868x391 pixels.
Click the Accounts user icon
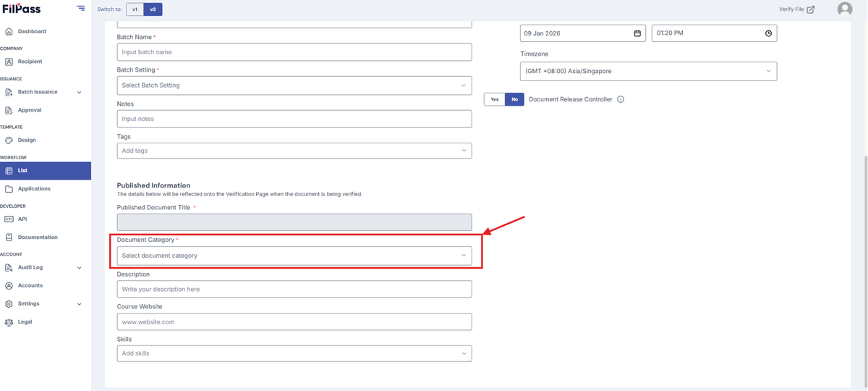click(9, 285)
